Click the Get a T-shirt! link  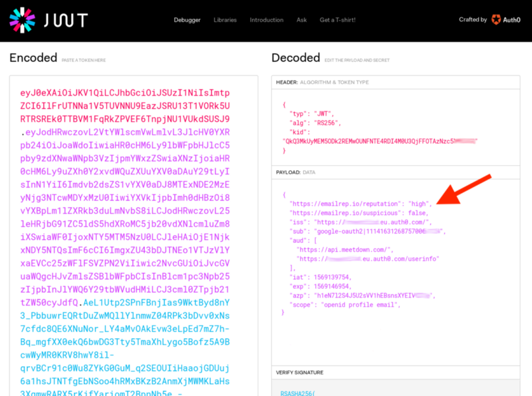pos(337,20)
